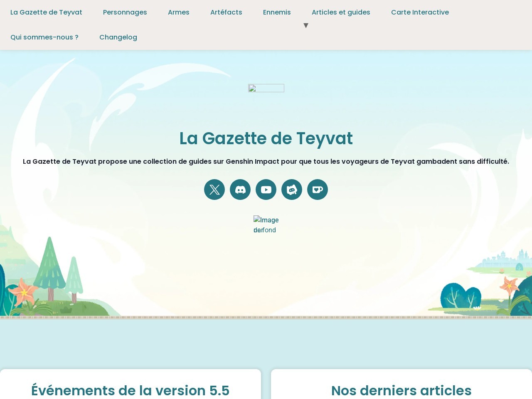Open the YouTube social icon

(x=266, y=190)
